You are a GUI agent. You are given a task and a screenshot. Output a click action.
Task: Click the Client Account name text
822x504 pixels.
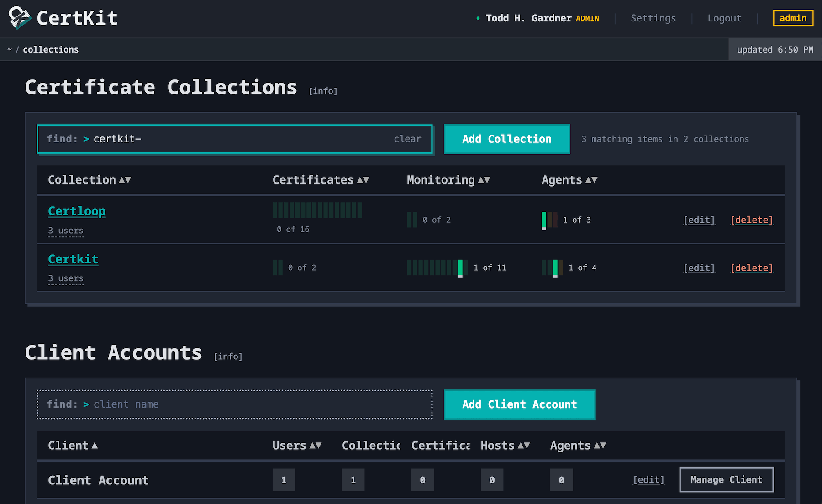click(98, 480)
